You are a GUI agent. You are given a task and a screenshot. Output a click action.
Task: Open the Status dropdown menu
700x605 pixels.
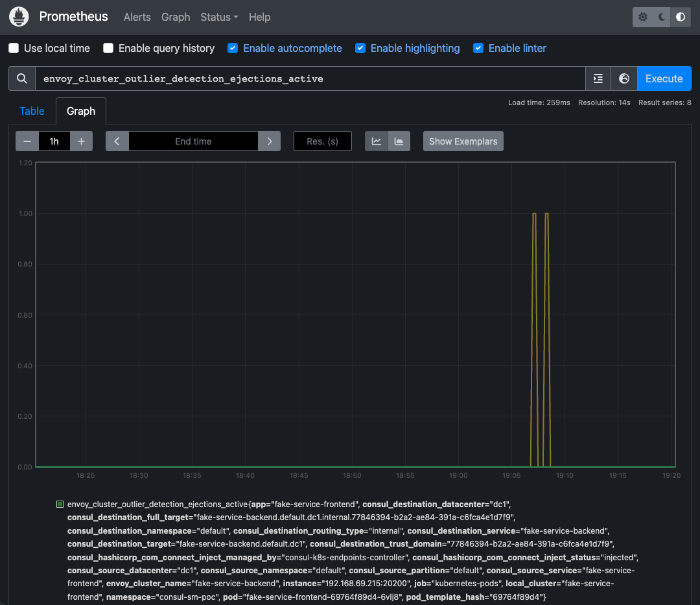[218, 17]
